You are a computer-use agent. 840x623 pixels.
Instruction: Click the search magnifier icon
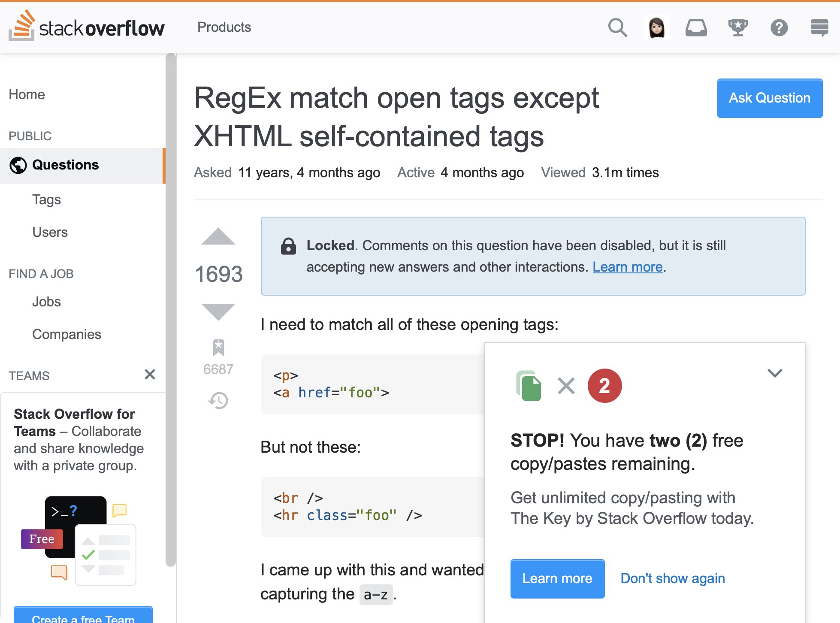pos(617,28)
